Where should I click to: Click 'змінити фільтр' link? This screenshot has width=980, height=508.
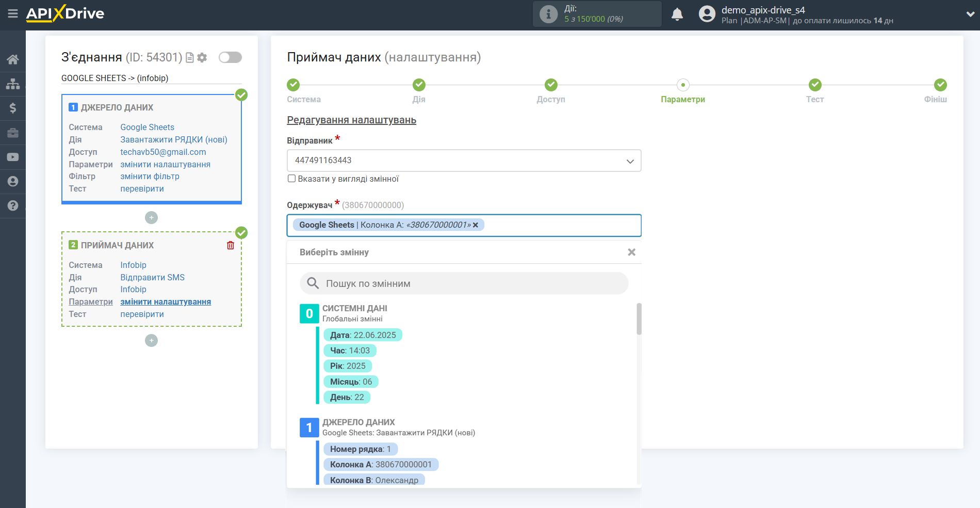(x=150, y=176)
